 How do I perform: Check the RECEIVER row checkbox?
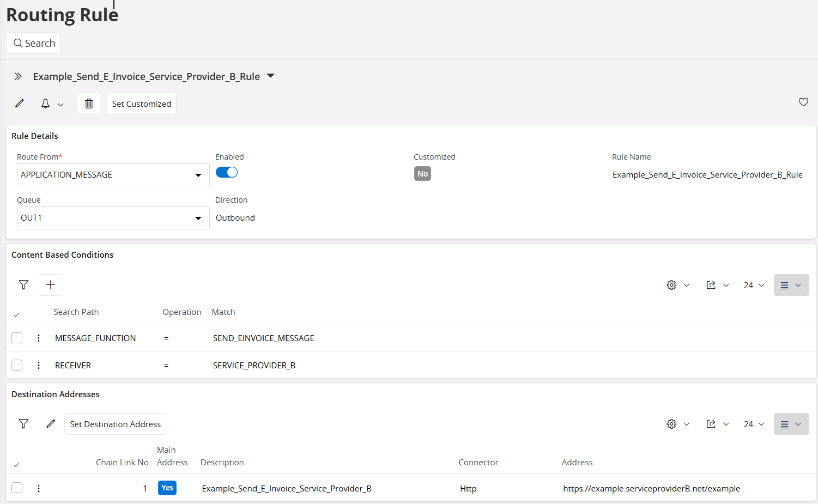click(x=17, y=365)
